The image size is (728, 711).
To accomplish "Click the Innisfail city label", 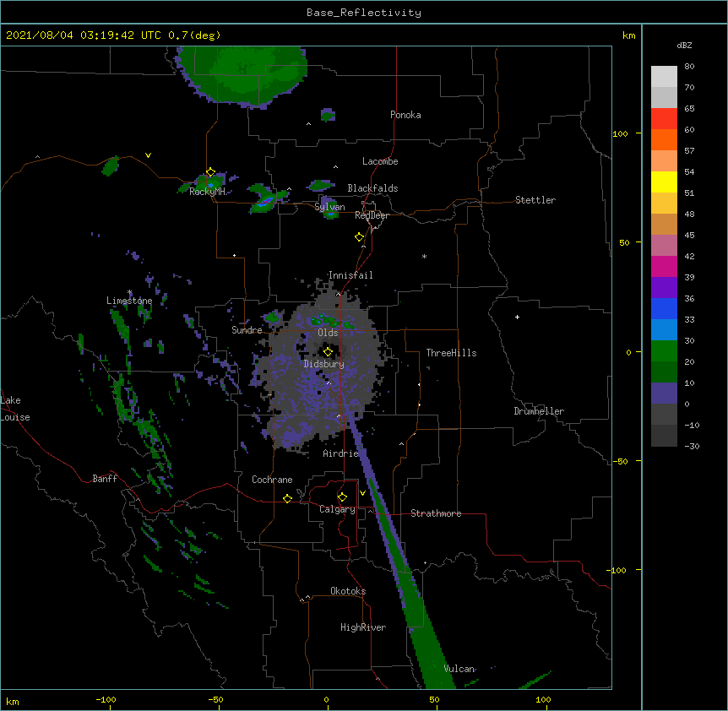I will point(350,275).
